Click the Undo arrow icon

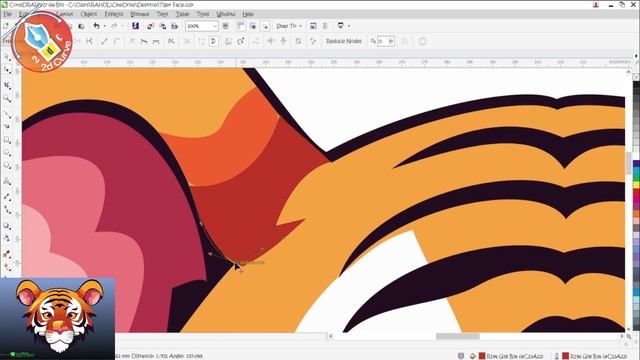click(96, 26)
